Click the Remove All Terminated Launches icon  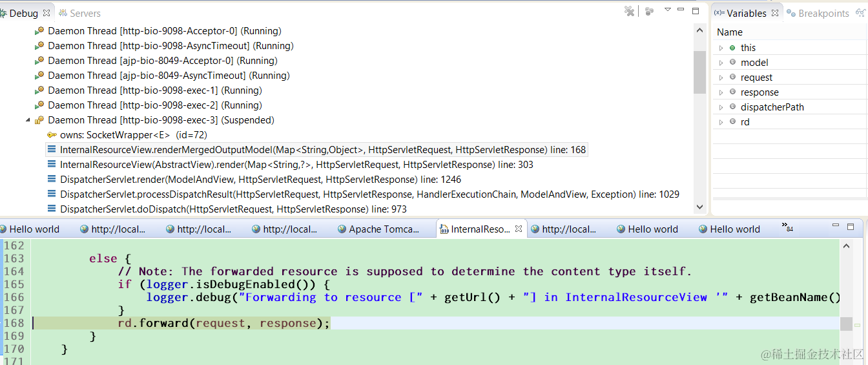630,11
